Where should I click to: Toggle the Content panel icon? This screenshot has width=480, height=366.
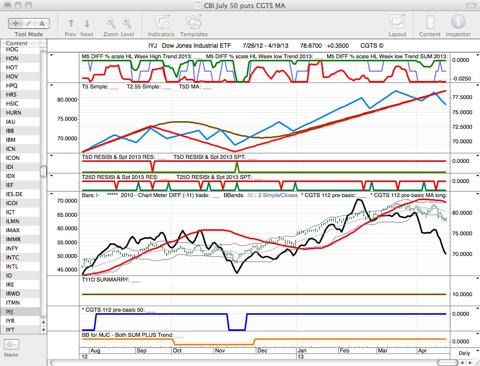[x=430, y=23]
